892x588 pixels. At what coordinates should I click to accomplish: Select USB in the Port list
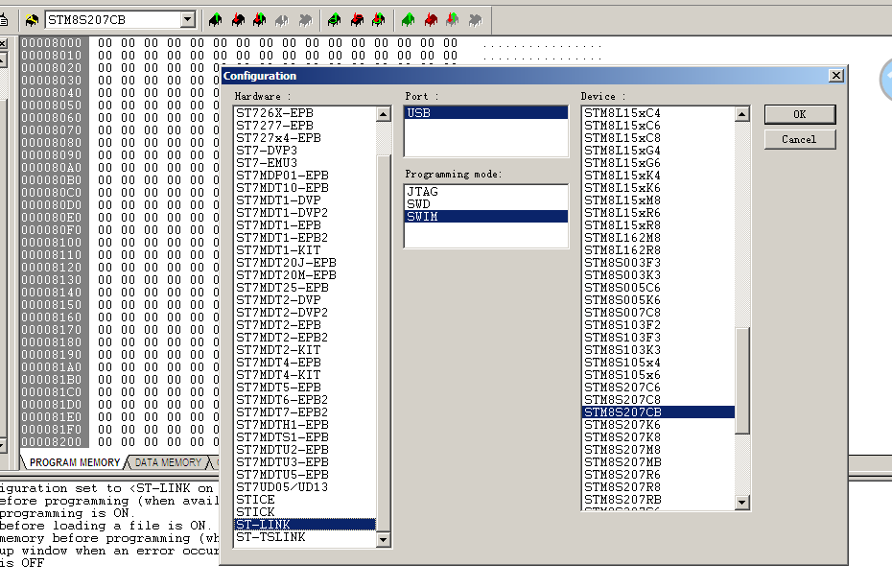point(486,113)
